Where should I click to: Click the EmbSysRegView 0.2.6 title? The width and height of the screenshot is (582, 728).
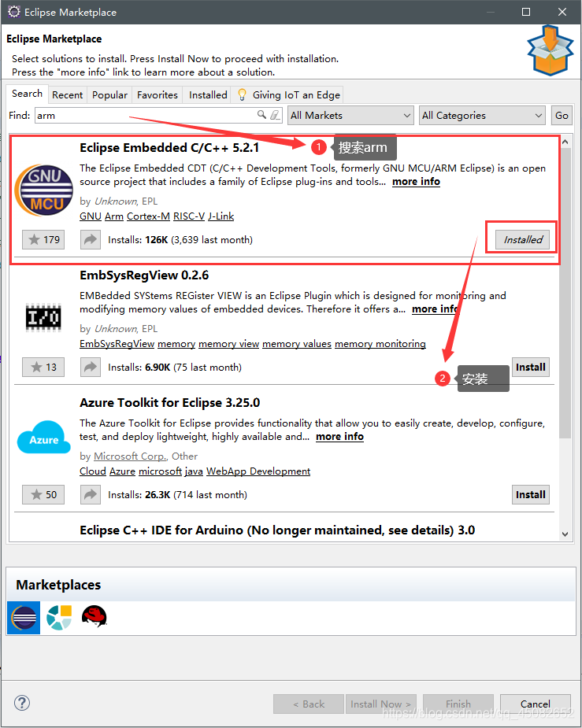click(x=144, y=275)
